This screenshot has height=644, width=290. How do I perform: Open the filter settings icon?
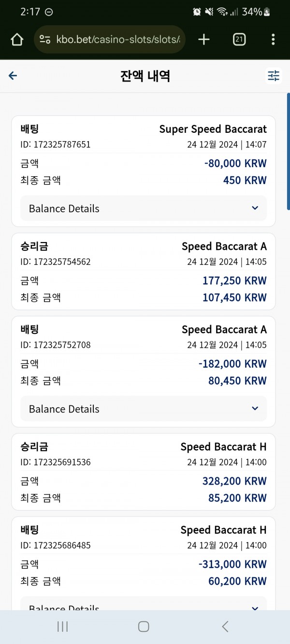click(274, 76)
